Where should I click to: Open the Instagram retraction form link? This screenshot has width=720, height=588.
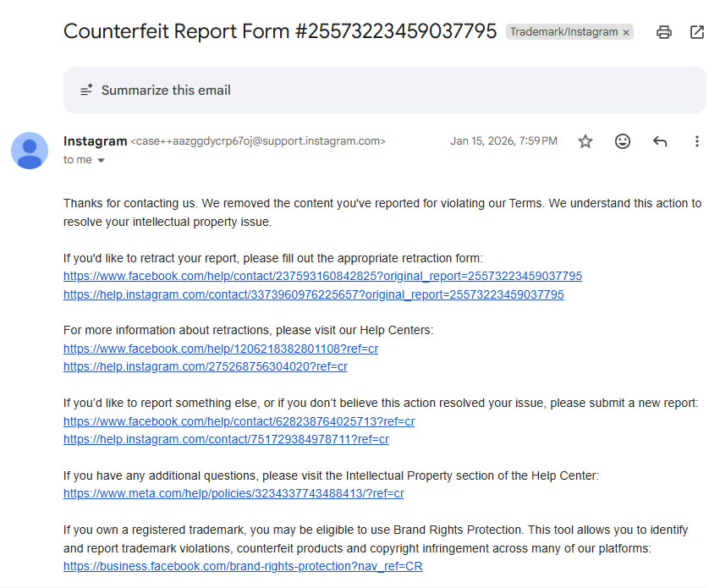click(313, 295)
